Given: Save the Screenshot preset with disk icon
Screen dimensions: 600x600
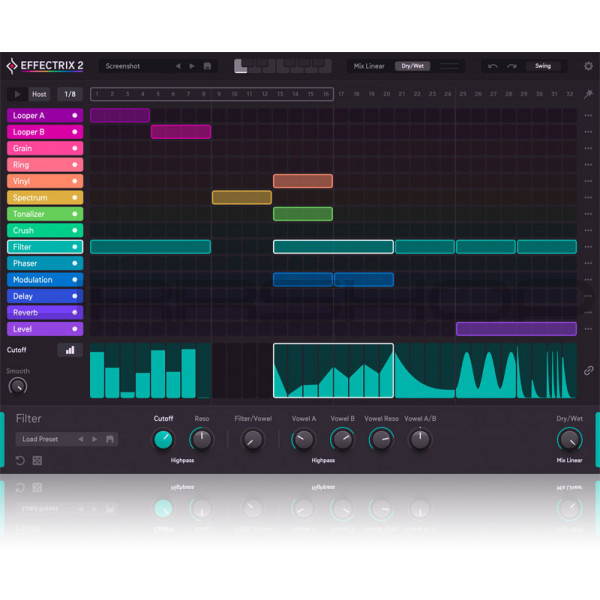Looking at the screenshot, I should pyautogui.click(x=207, y=66).
